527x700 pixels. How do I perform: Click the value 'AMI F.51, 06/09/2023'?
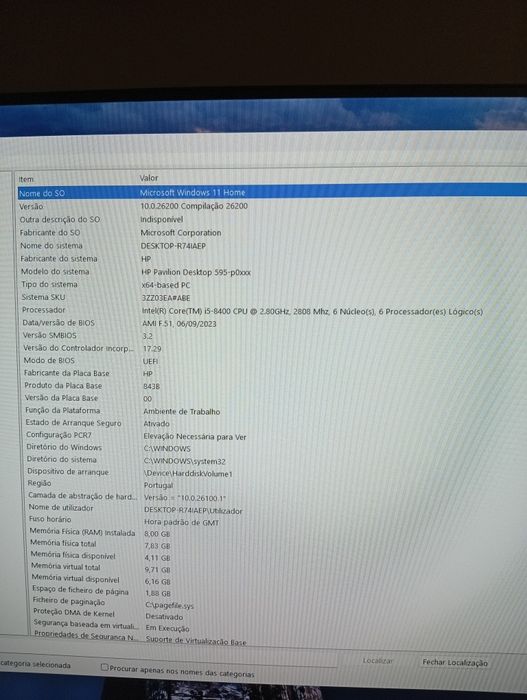(179, 324)
